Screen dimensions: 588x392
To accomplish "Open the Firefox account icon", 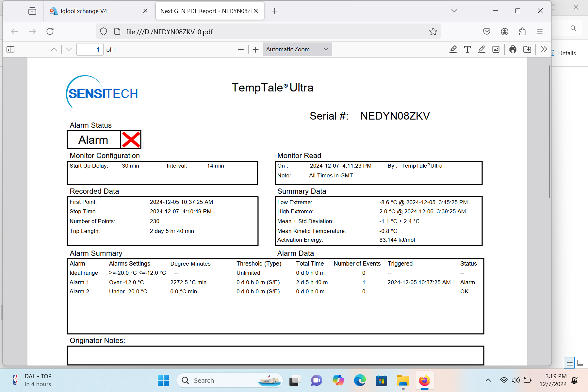I will point(505,31).
